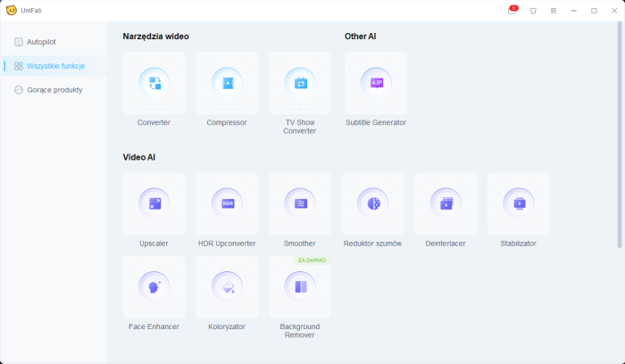This screenshot has width=625, height=364.
Task: Go to Gorące produkty section
Action: pos(54,90)
